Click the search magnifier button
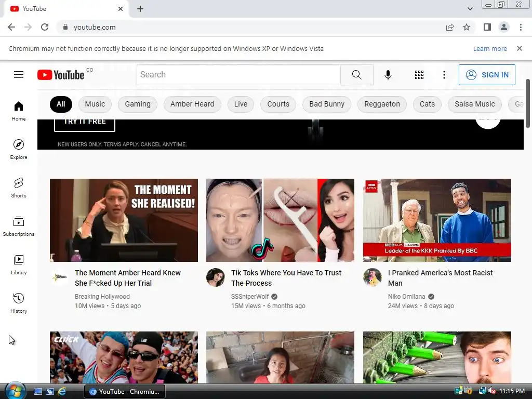Screen dimensions: 532x399 coord(356,75)
